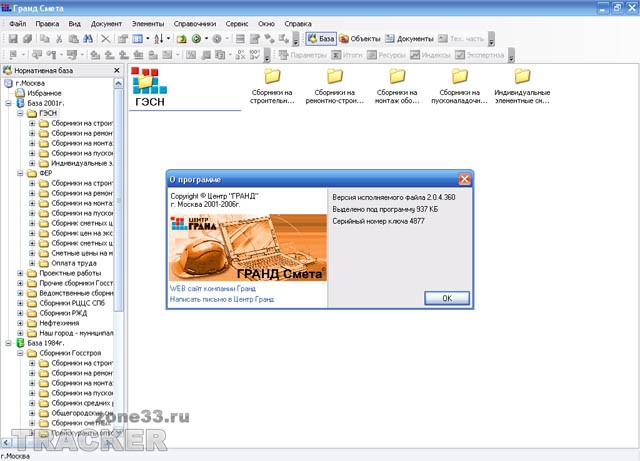Viewport: 640px width, 461px height.
Task: Click the Save All icon in toolbar
Action: [x=27, y=39]
